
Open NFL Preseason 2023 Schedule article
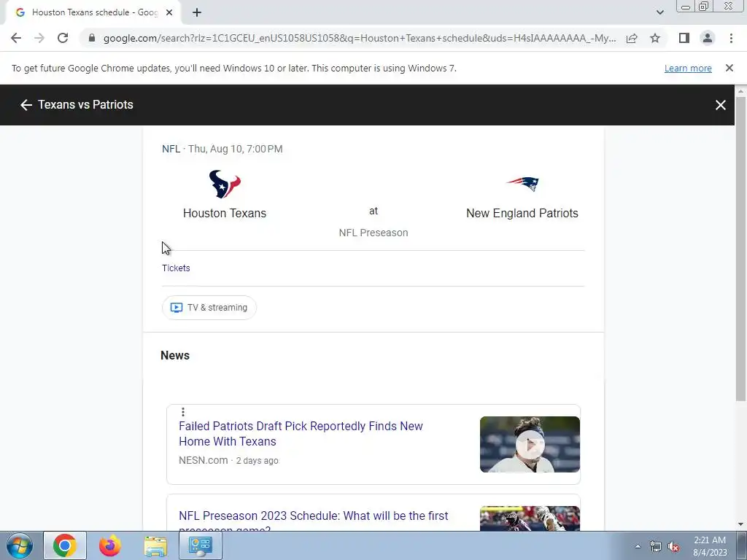314,522
